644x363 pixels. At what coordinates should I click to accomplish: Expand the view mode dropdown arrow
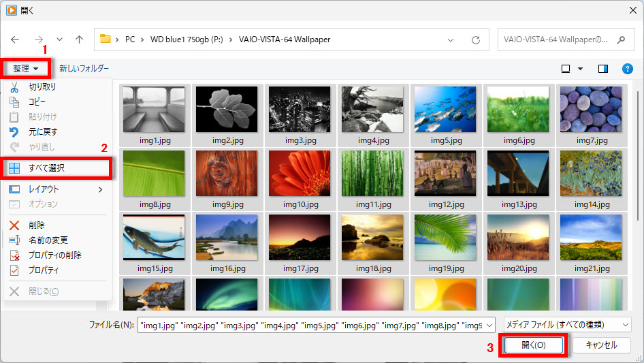(x=581, y=69)
